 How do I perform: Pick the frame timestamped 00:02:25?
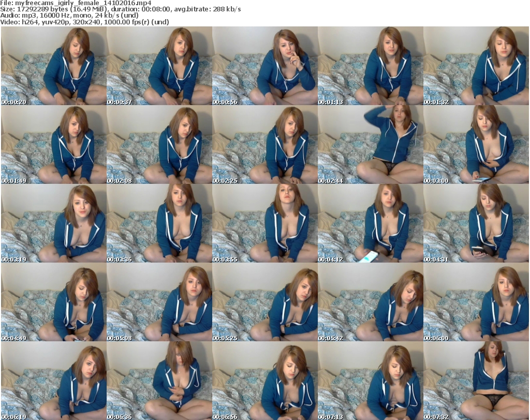264,144
